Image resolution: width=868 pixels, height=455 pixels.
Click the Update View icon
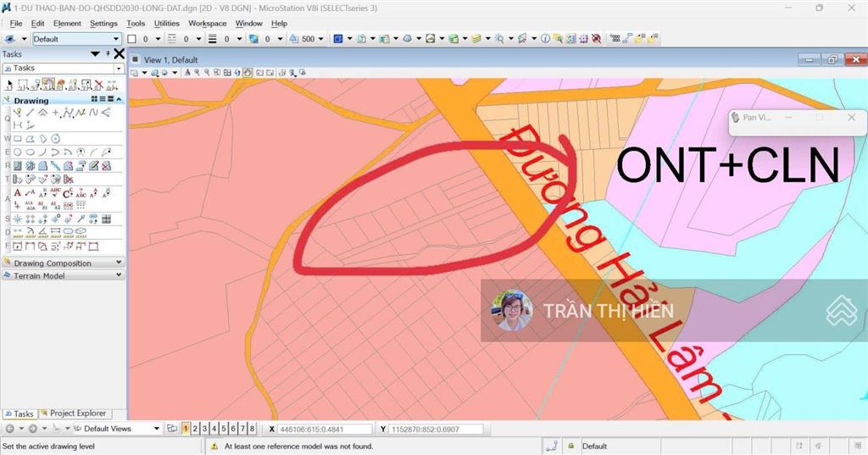coord(187,73)
